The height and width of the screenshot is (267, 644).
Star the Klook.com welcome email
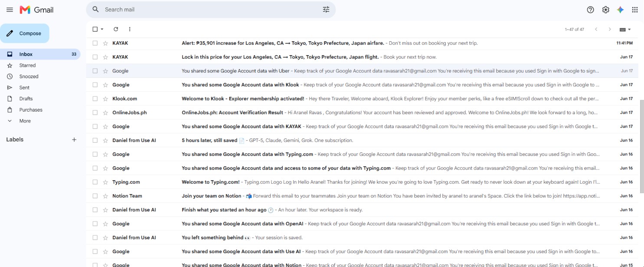(x=105, y=99)
